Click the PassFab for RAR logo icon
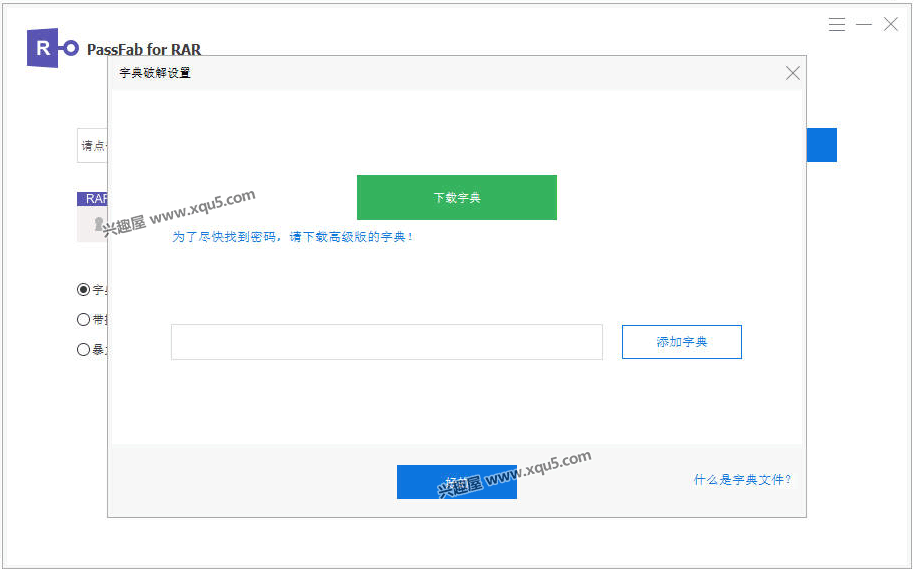 pyautogui.click(x=52, y=48)
